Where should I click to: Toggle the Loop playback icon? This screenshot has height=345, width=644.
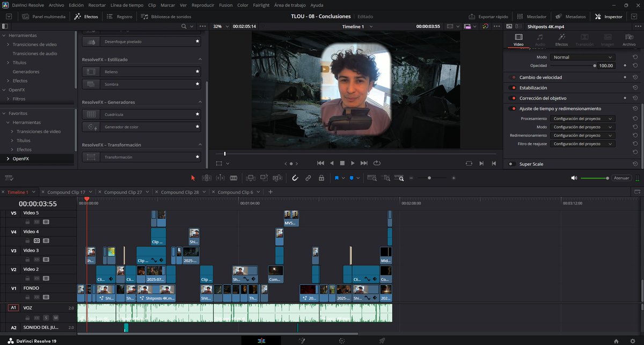(377, 163)
